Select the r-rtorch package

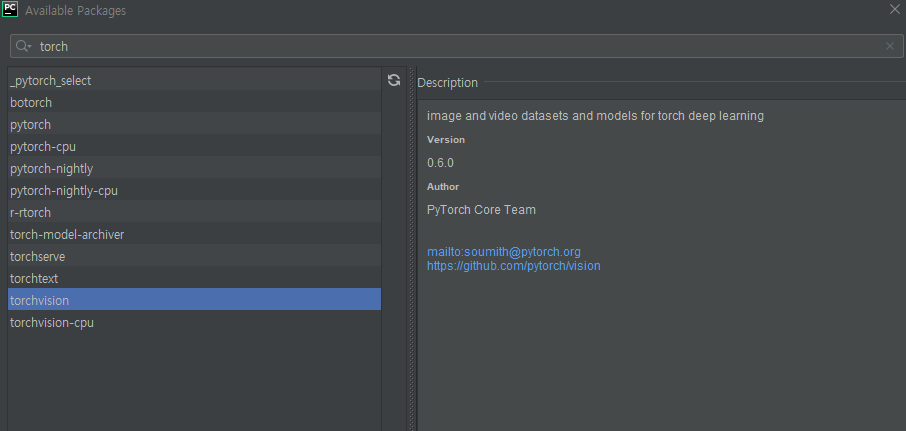(x=194, y=213)
